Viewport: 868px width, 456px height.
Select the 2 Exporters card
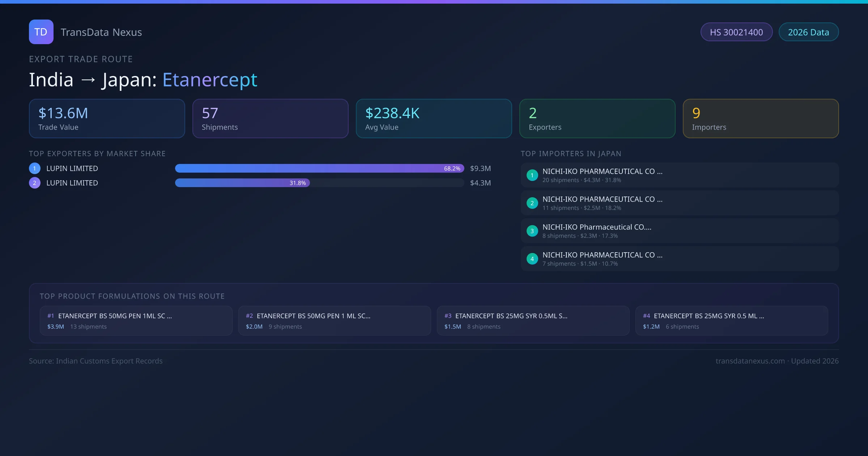pyautogui.click(x=597, y=119)
